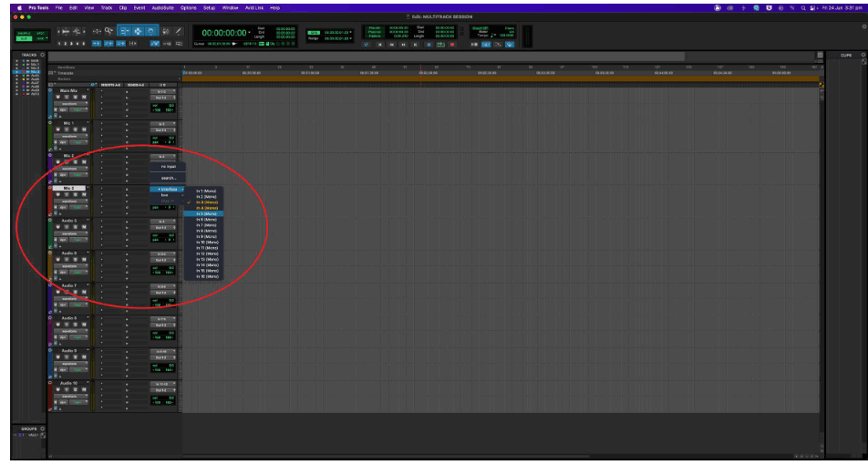868x465 pixels.
Task: Select In 5 (Mono) input
Action: pos(203,213)
